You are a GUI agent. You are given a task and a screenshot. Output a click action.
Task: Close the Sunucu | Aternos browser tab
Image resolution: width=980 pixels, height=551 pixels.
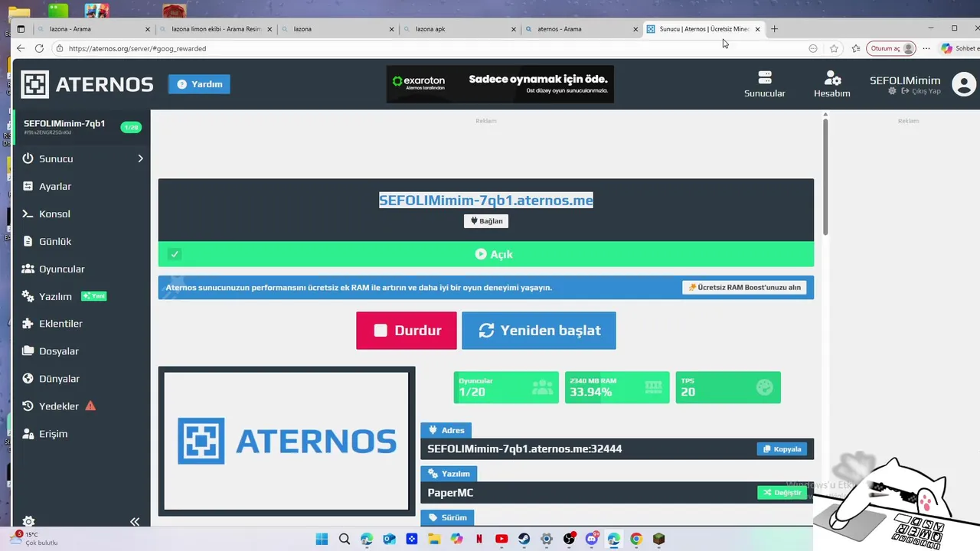coord(758,29)
